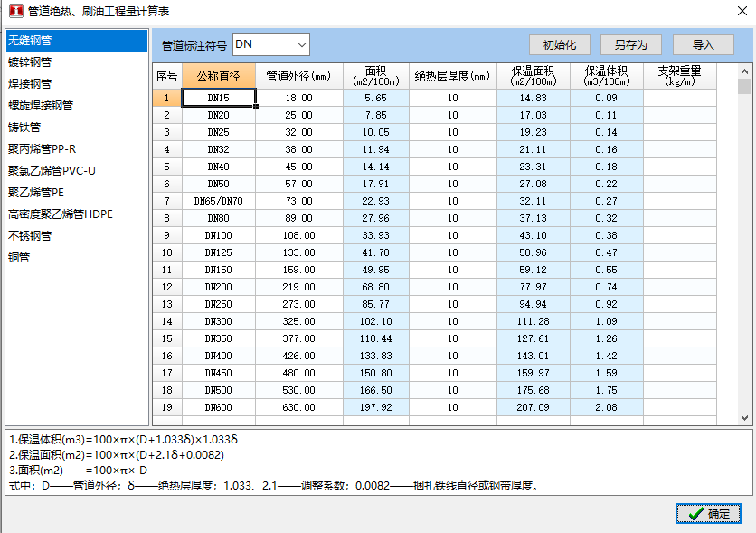Select 焊接钢管 pipe type
The image size is (756, 533).
[x=30, y=84]
